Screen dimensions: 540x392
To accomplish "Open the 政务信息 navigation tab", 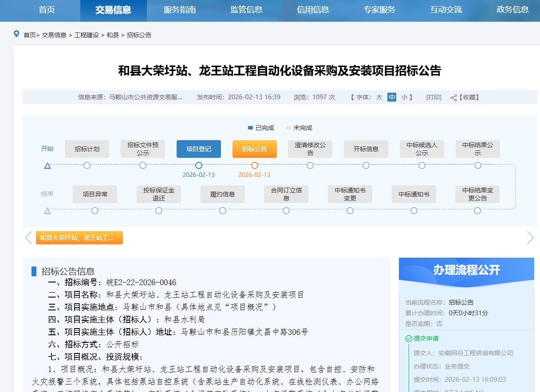I will tap(512, 10).
